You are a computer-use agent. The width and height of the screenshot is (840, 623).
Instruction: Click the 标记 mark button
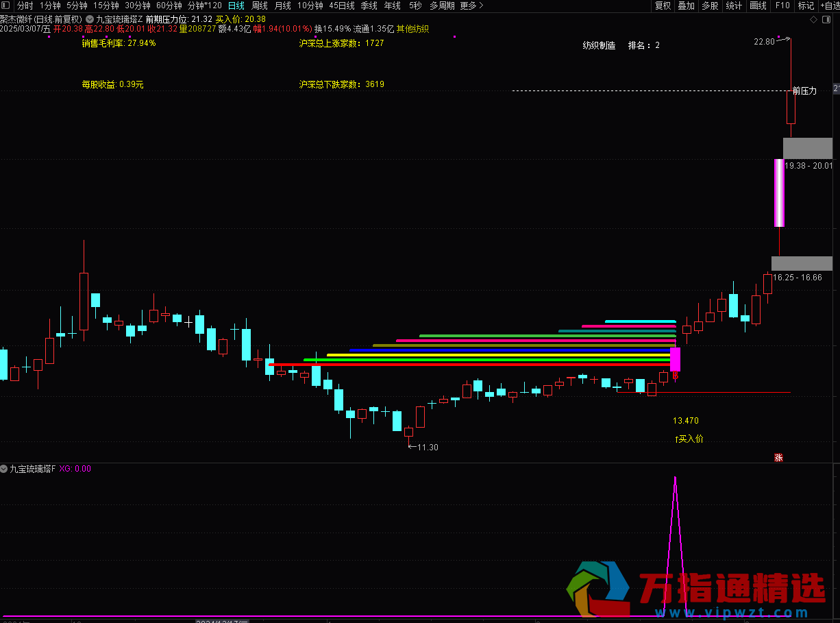pyautogui.click(x=806, y=5)
